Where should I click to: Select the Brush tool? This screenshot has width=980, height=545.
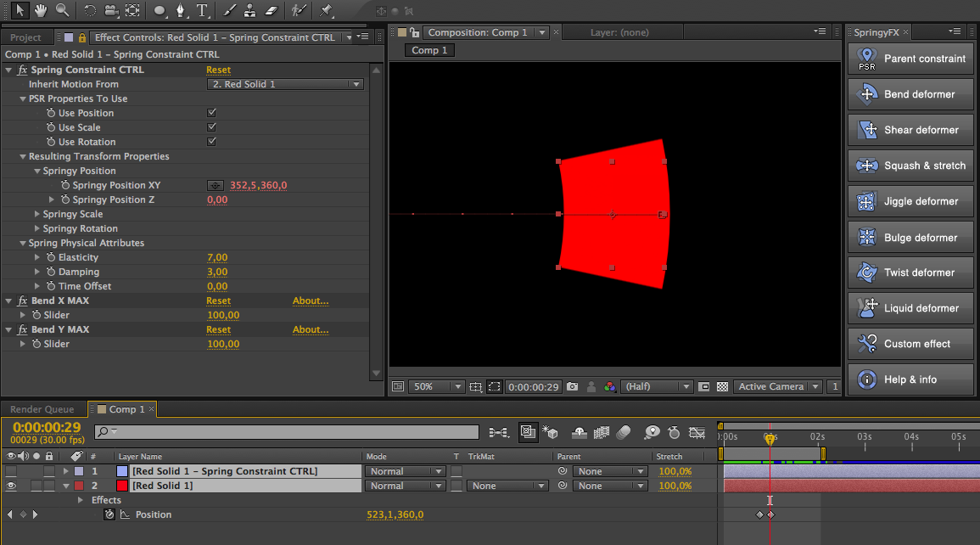click(x=229, y=10)
